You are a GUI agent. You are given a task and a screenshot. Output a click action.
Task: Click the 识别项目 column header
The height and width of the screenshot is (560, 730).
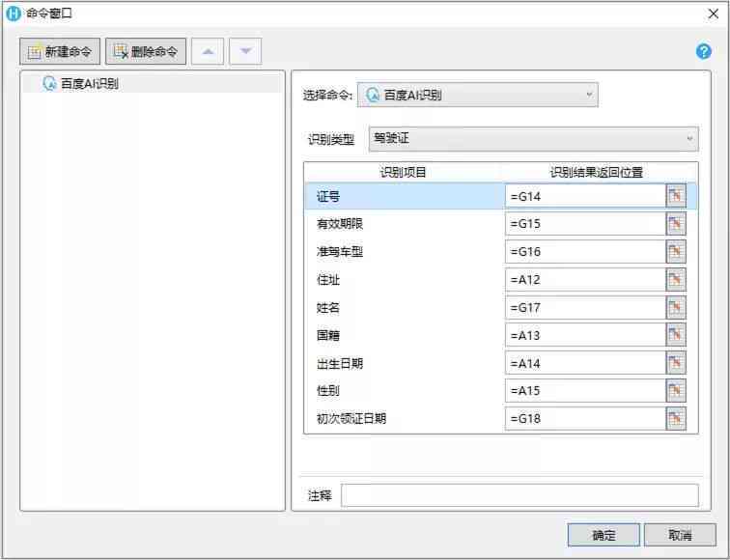(x=404, y=172)
